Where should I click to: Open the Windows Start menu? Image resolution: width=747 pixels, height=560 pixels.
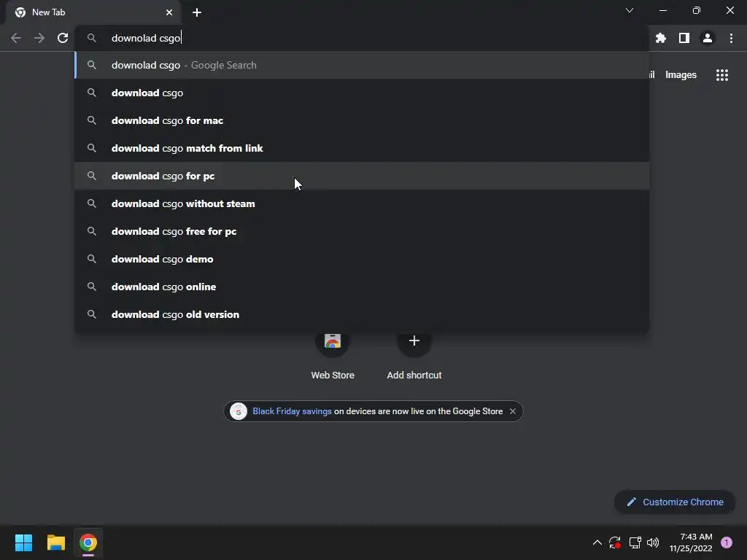(x=23, y=542)
